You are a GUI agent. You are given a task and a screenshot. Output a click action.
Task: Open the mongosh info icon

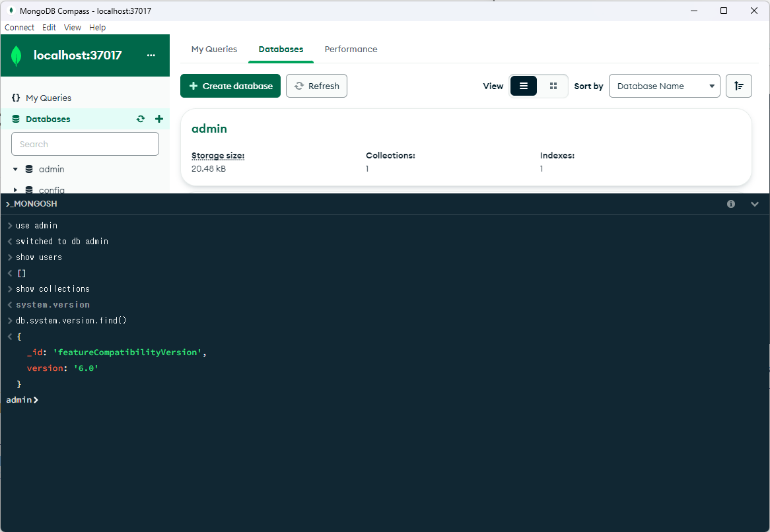tap(731, 204)
